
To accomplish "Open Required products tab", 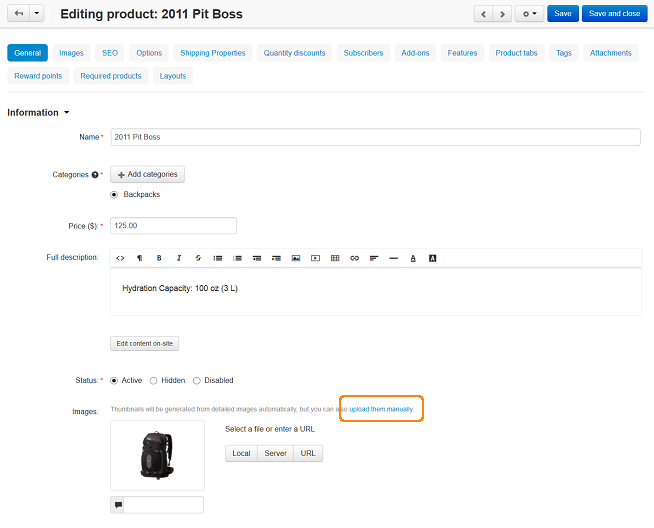I will click(111, 76).
